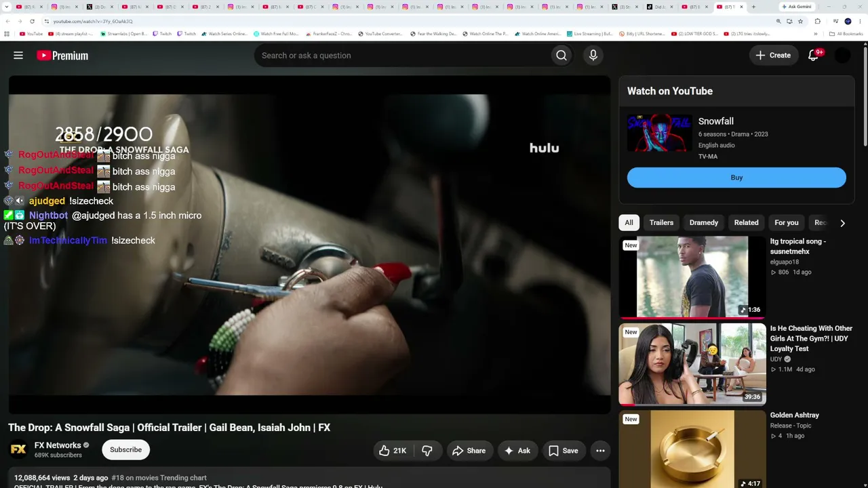This screenshot has width=868, height=488.
Task: Select the All filter chip
Action: click(629, 223)
